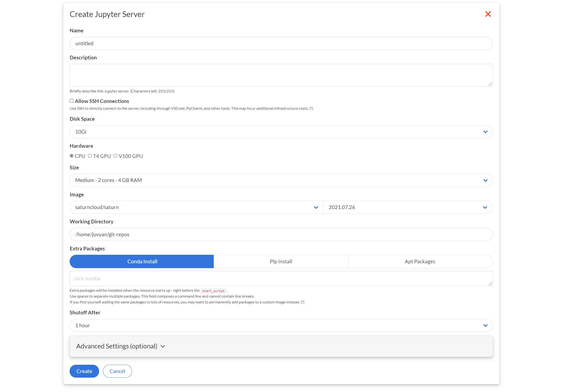Open the Shutoff After dropdown
Screen dimensions: 565x392
pos(485,325)
